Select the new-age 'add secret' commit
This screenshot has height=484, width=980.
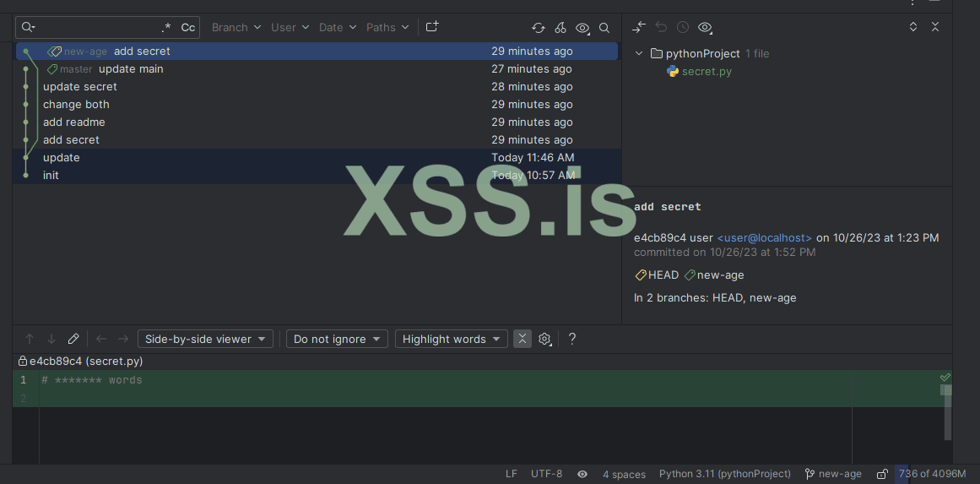(x=317, y=52)
